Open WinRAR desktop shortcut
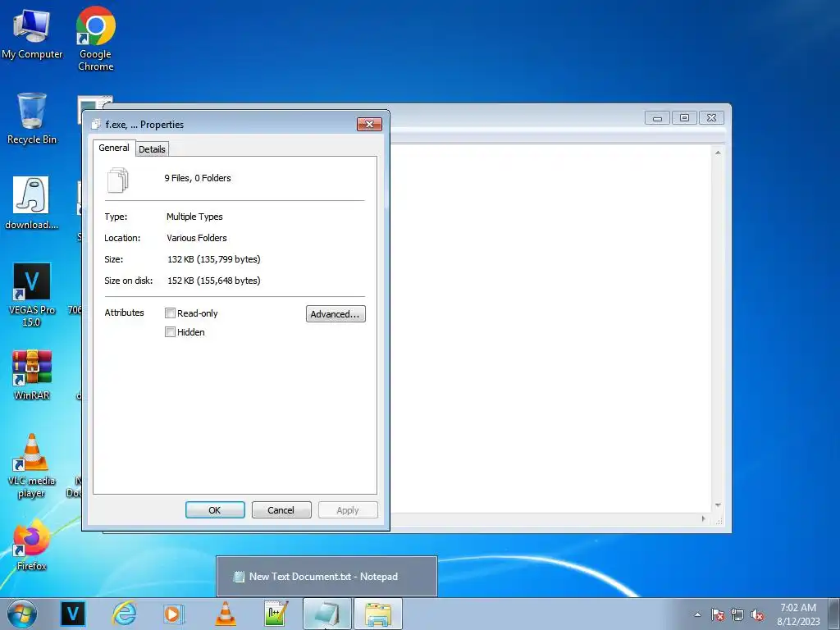This screenshot has height=630, width=840. (x=32, y=375)
